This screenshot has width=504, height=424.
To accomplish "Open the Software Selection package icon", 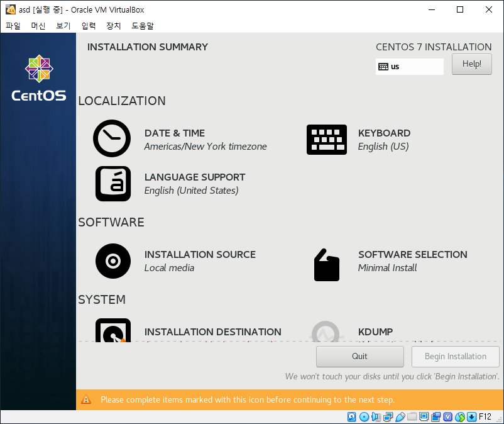I will 327,265.
